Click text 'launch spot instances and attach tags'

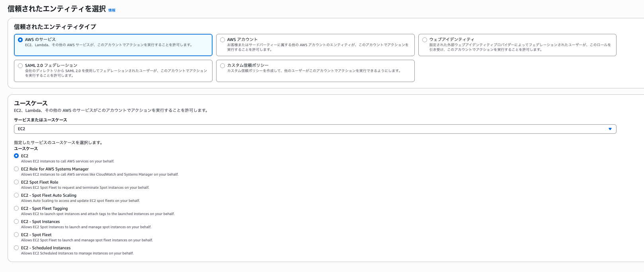pyautogui.click(x=75, y=214)
